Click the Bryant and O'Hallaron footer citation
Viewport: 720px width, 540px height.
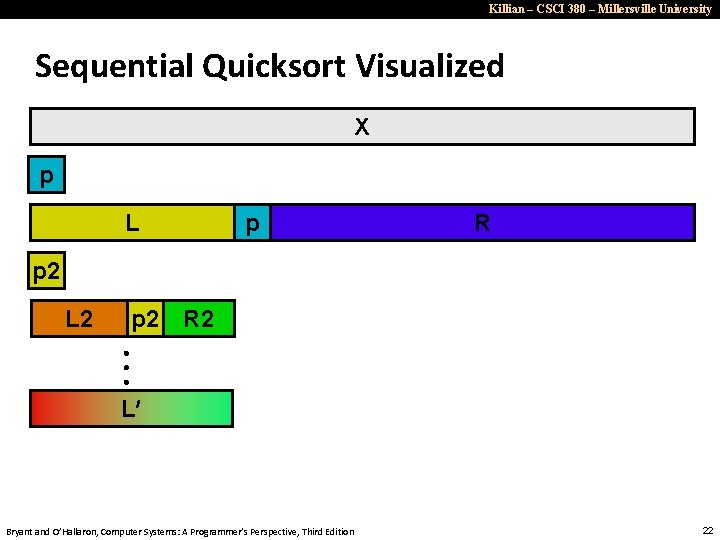click(180, 532)
